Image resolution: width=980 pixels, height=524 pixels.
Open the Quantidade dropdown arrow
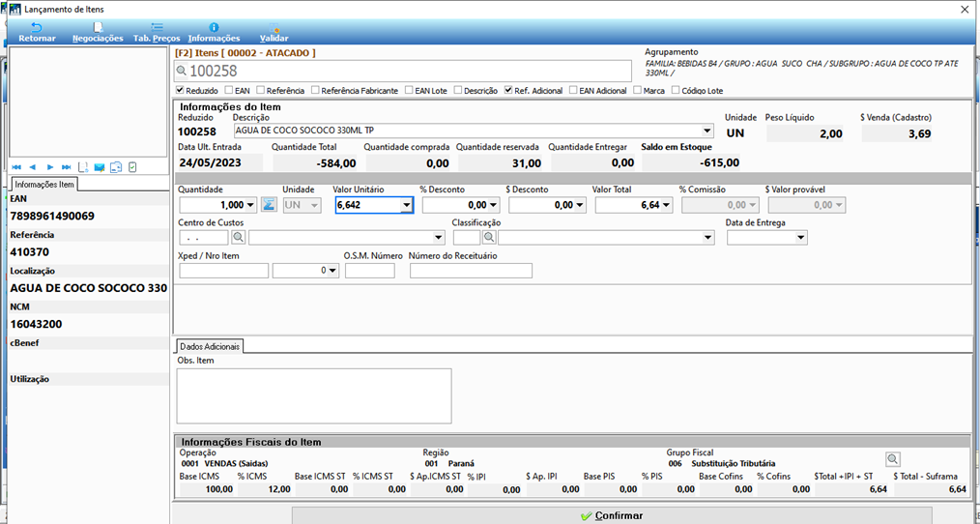[250, 205]
